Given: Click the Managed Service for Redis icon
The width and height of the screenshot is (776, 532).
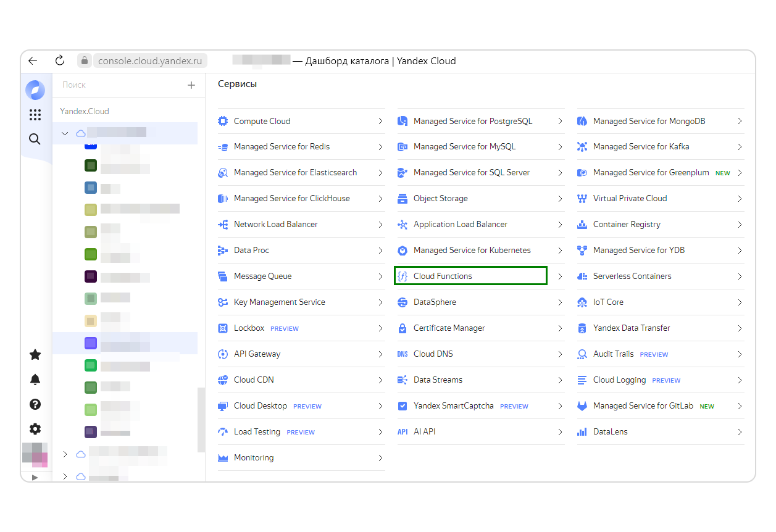Looking at the screenshot, I should click(223, 147).
